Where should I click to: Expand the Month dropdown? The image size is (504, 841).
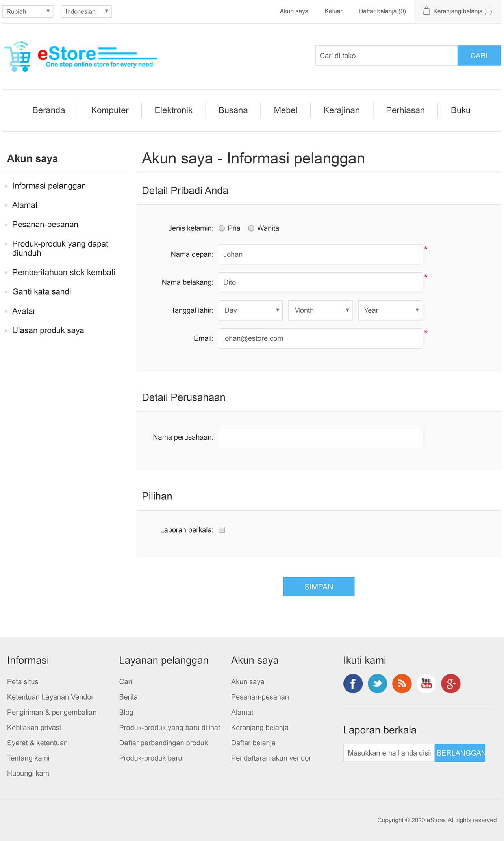321,310
